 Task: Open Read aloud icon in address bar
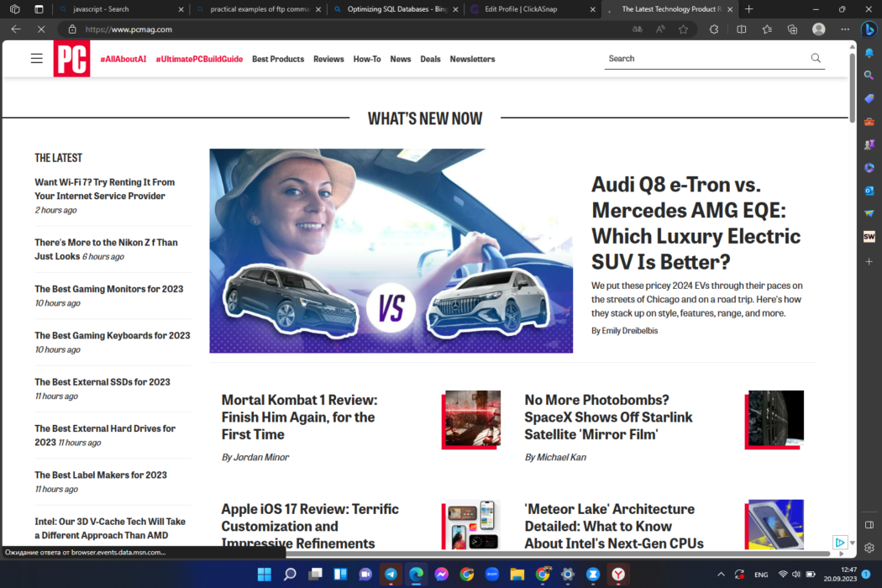660,29
